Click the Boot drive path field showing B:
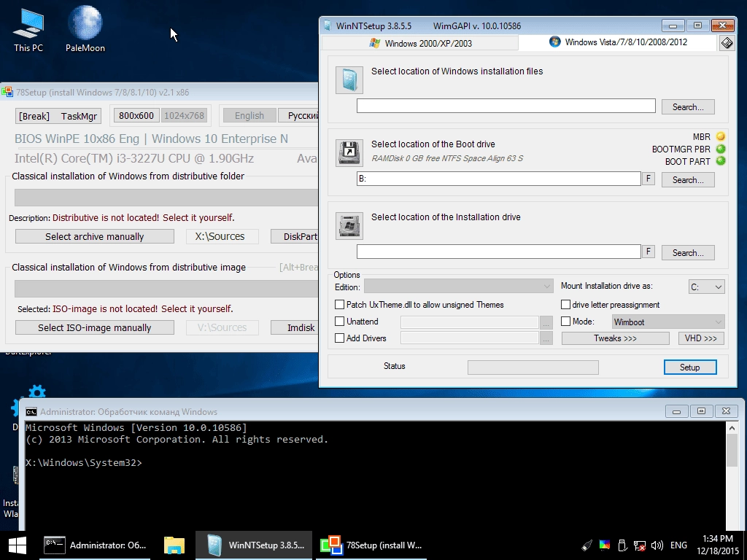The height and width of the screenshot is (560, 747). coord(499,179)
